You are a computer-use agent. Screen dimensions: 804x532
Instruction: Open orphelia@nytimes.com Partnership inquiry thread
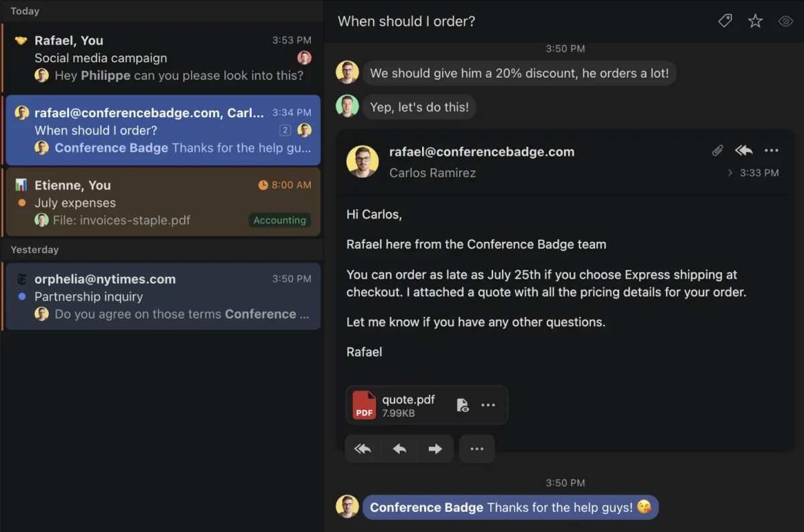click(161, 296)
